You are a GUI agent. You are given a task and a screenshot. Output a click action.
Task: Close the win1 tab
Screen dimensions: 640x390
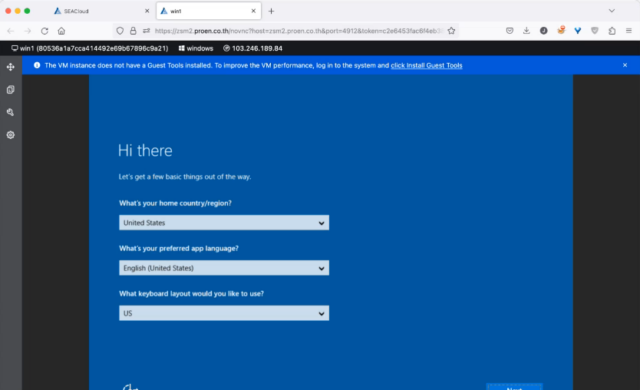(253, 11)
